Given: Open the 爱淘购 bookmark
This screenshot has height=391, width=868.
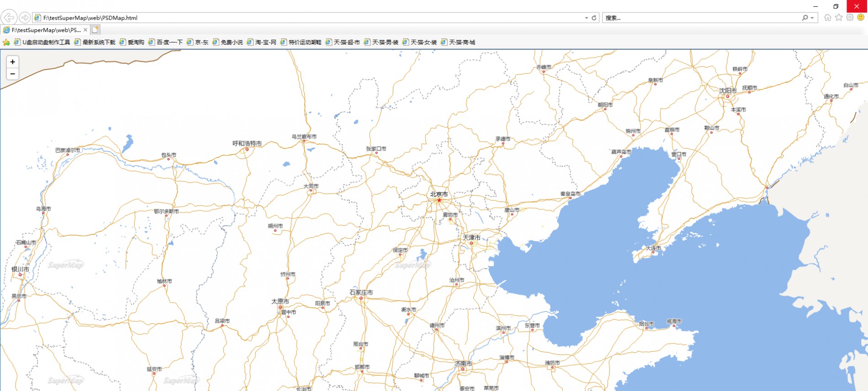Looking at the screenshot, I should (x=132, y=42).
